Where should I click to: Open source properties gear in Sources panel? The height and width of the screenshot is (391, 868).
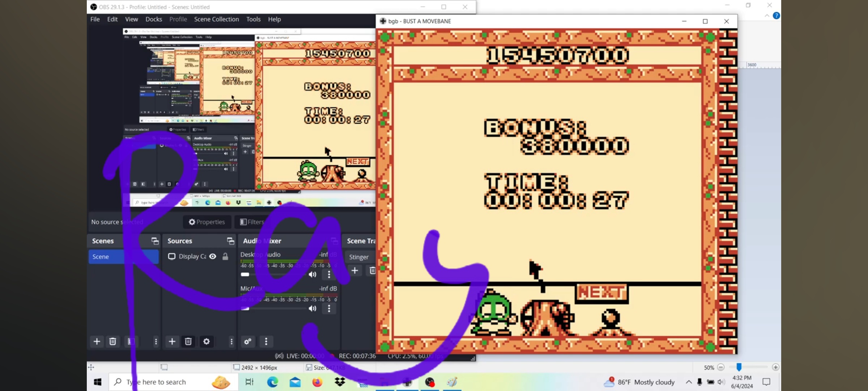click(x=207, y=341)
